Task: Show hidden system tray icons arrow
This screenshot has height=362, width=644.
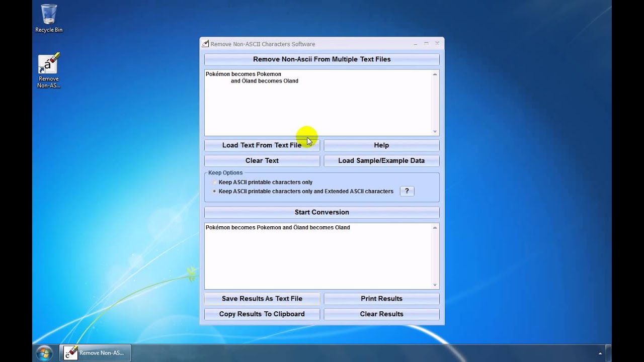Action: tap(600, 353)
